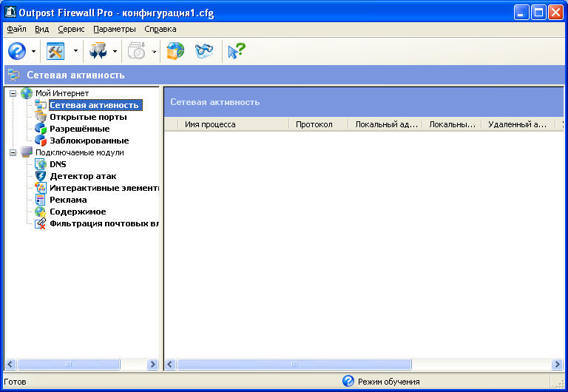This screenshot has height=392, width=568.
Task: Select Содержимое tree item
Action: click(78, 212)
